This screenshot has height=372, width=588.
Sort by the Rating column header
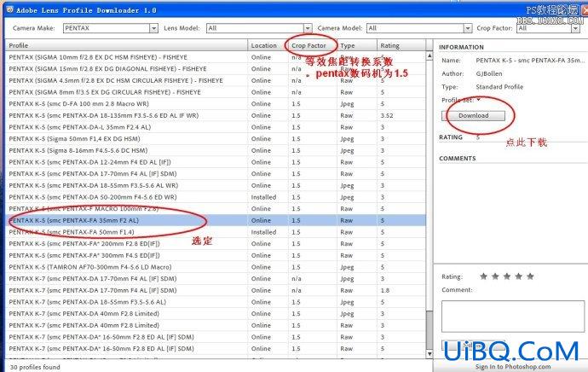coord(401,45)
